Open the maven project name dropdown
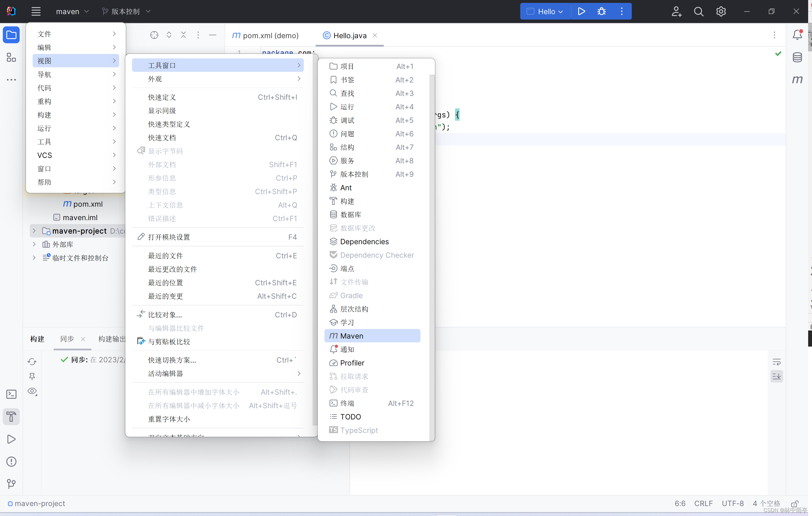812x516 pixels. tap(72, 12)
